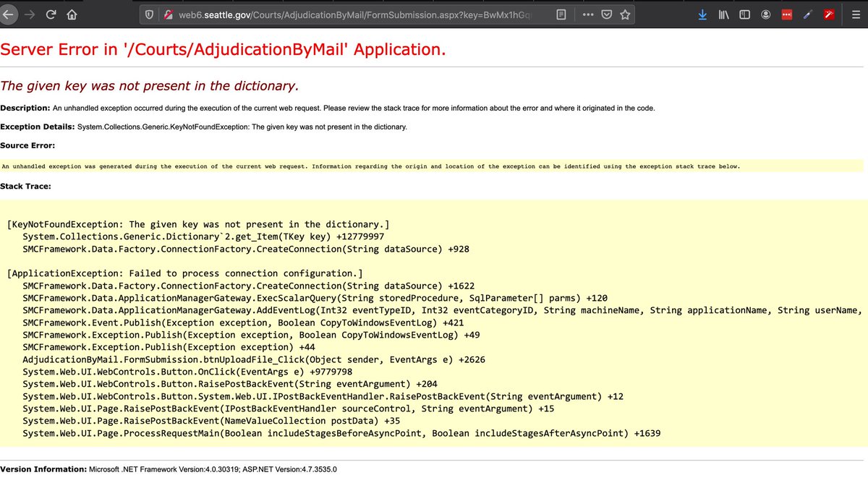The width and height of the screenshot is (868, 483).
Task: Click 'The given key was not present' italic heading
Action: [149, 85]
